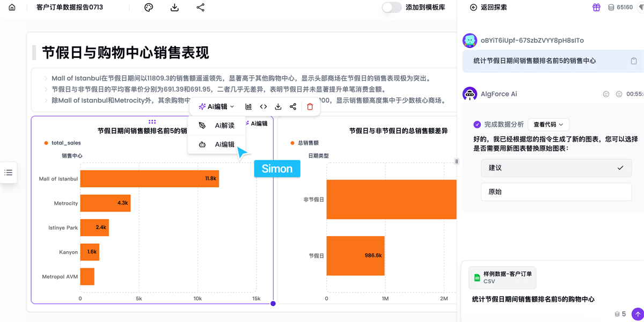This screenshot has height=322, width=644.
Task: Open the color palette icon in top toolbar
Action: tap(149, 8)
